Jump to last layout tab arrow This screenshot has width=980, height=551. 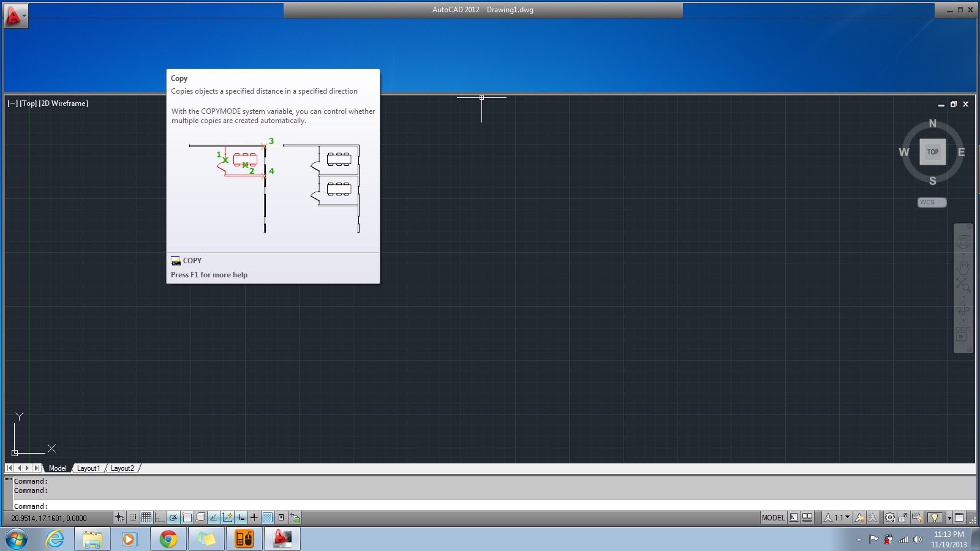point(37,468)
